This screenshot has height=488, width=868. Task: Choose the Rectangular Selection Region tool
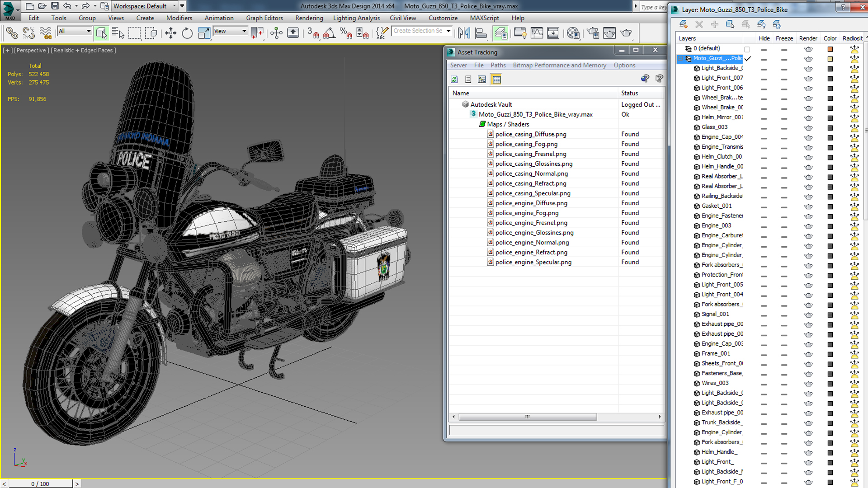point(134,33)
